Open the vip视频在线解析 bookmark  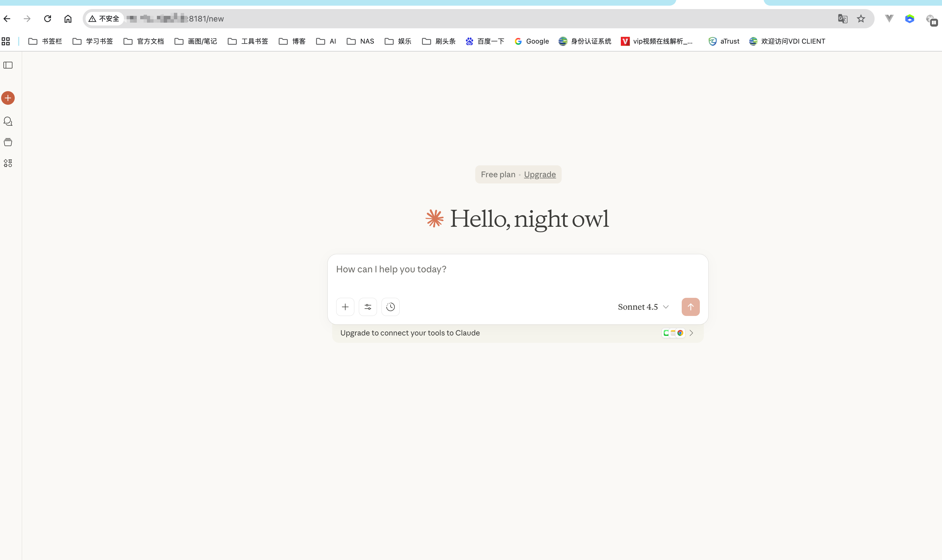point(657,41)
